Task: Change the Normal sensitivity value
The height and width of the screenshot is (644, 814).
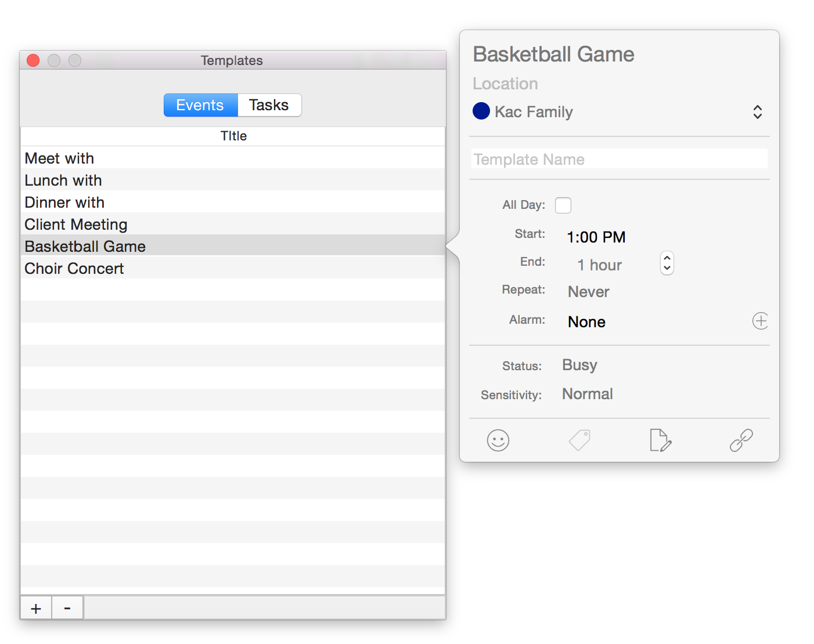Action: 587,394
